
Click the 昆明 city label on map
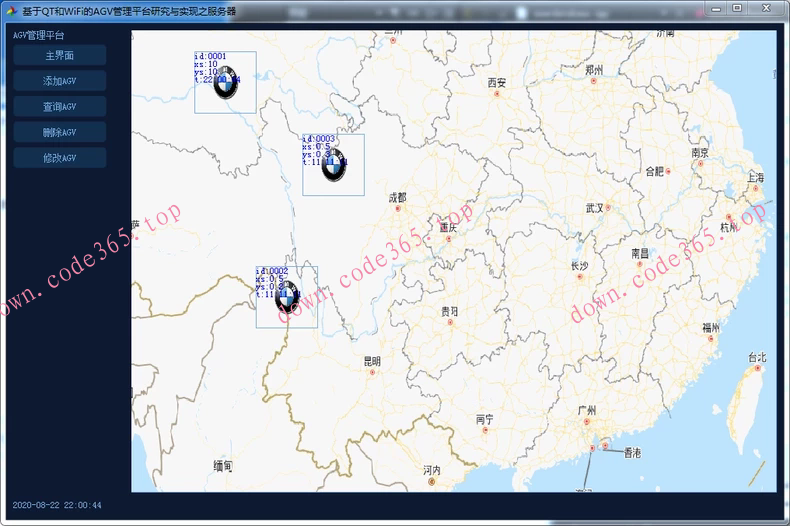(x=372, y=361)
